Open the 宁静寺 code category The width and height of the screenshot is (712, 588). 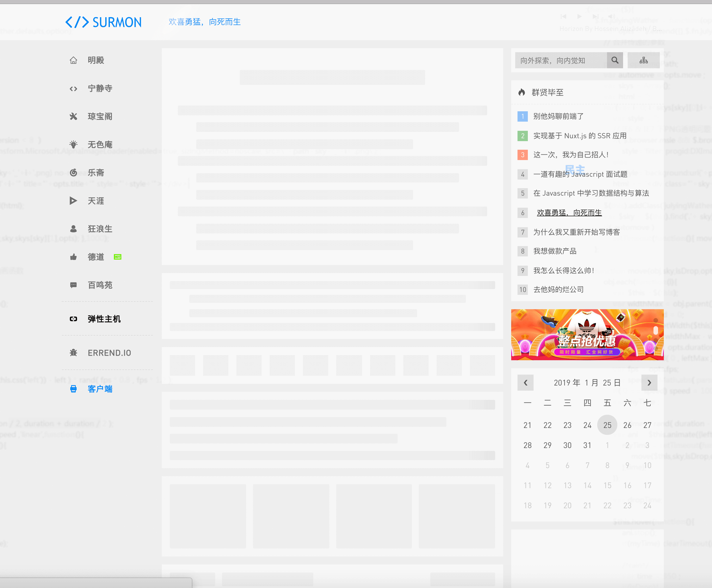point(100,88)
